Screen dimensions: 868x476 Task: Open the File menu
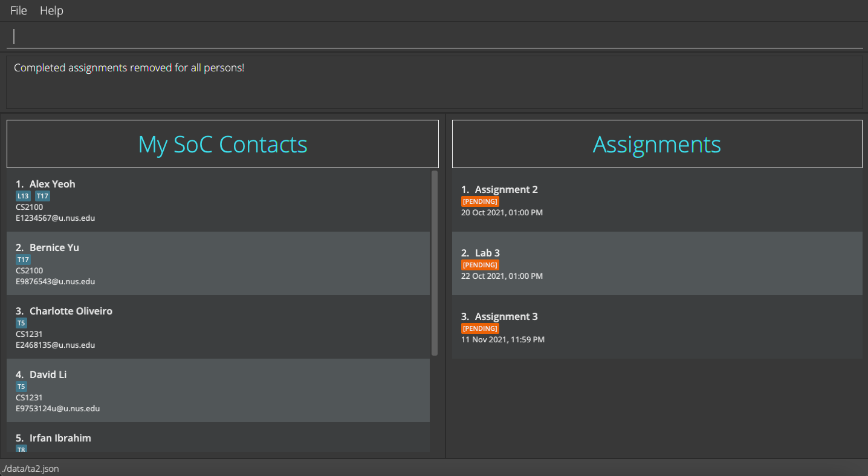point(18,10)
